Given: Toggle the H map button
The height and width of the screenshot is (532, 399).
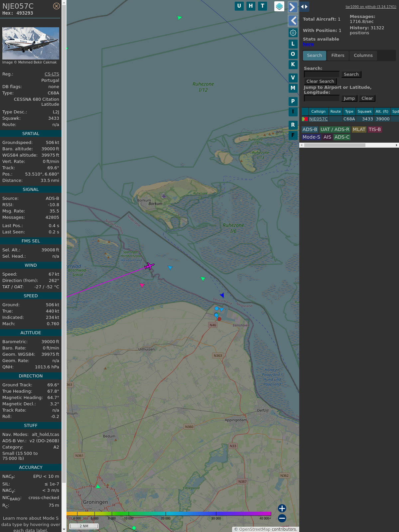Looking at the screenshot, I should (251, 6).
